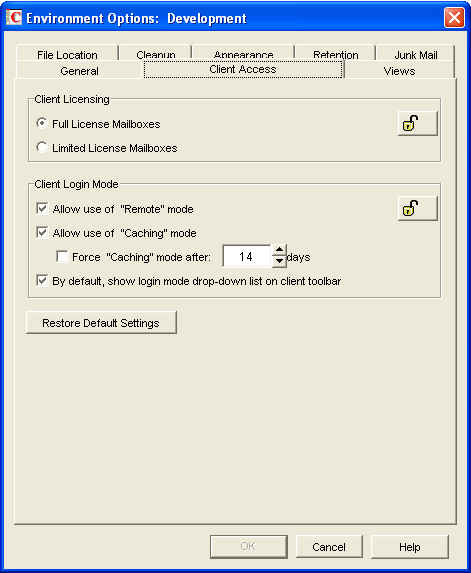This screenshot has height=573, width=471.
Task: Select Limited License Mailboxes radio button
Action: (x=42, y=148)
